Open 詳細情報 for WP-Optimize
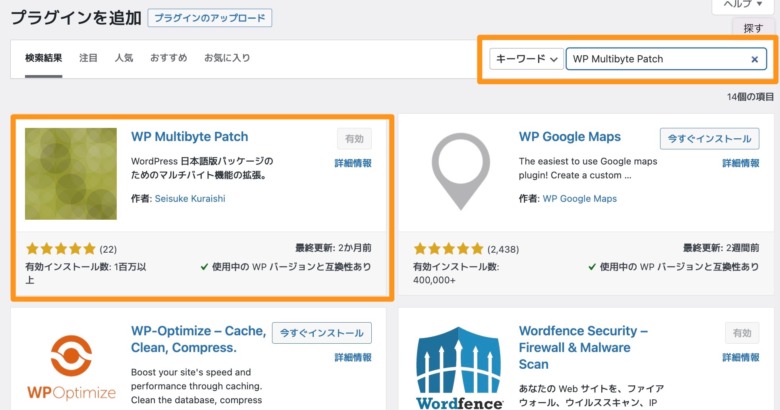 click(x=353, y=357)
